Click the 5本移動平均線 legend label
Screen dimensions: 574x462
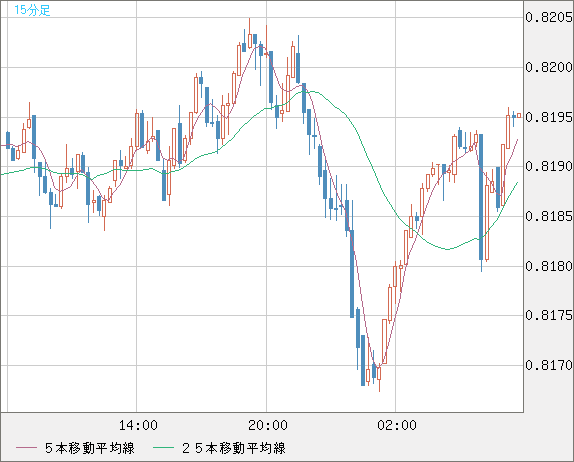90,448
